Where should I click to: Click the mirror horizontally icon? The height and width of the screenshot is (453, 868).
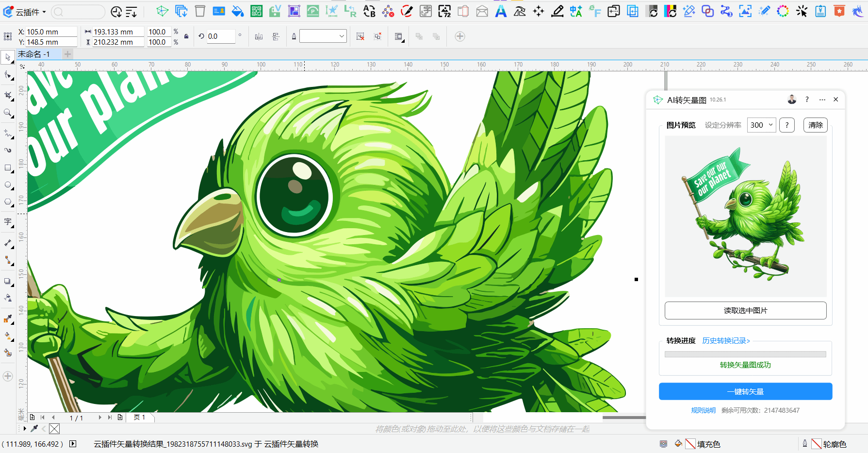pyautogui.click(x=259, y=37)
